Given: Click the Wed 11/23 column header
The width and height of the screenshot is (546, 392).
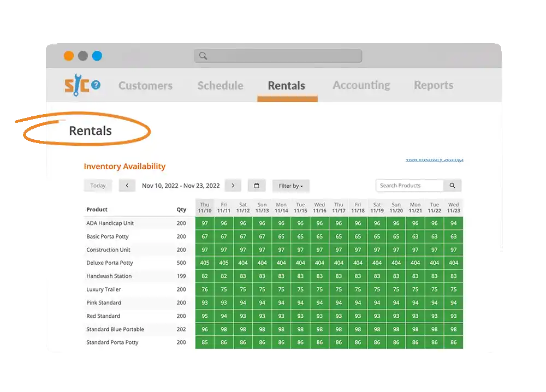Looking at the screenshot, I should [x=454, y=207].
